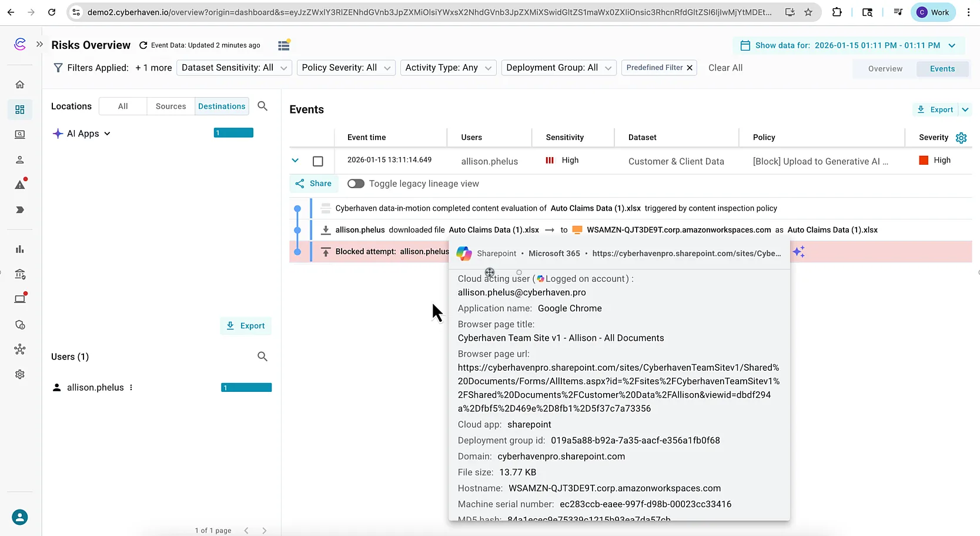Refresh event data icon
The image size is (980, 536).
(x=143, y=45)
